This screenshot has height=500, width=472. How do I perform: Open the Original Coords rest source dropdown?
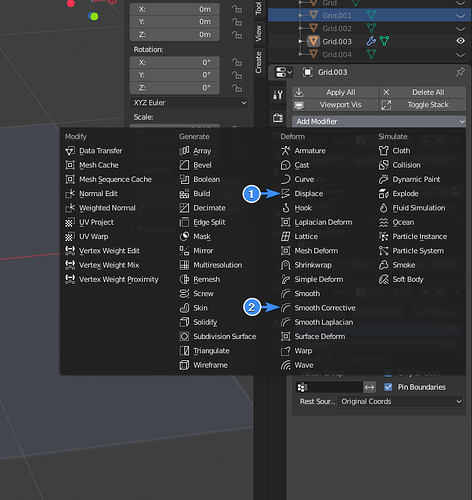pos(400,401)
